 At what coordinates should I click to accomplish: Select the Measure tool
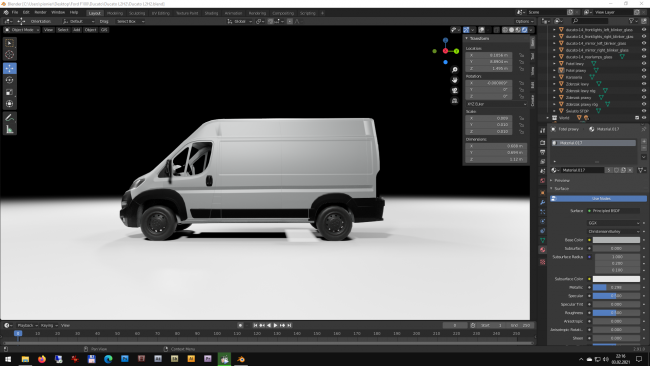(x=10, y=130)
